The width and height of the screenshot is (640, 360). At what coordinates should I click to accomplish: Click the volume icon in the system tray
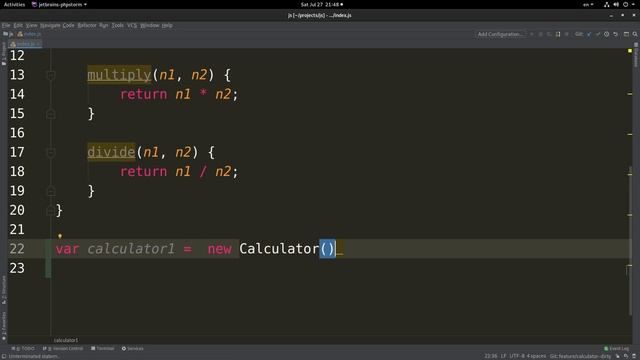tap(616, 4)
